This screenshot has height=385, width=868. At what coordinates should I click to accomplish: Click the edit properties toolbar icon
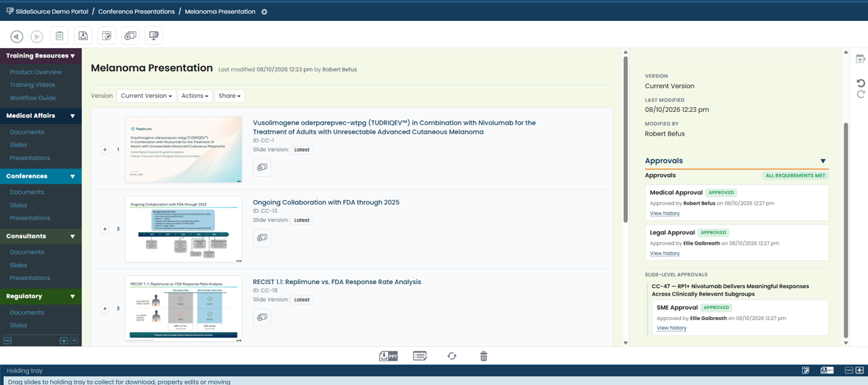(x=107, y=36)
